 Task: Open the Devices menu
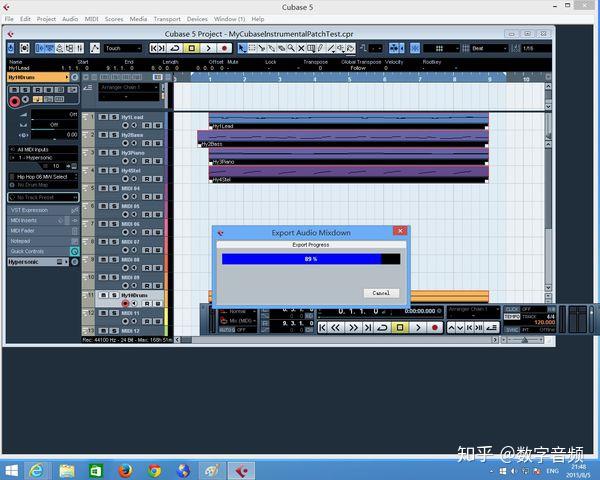(197, 19)
